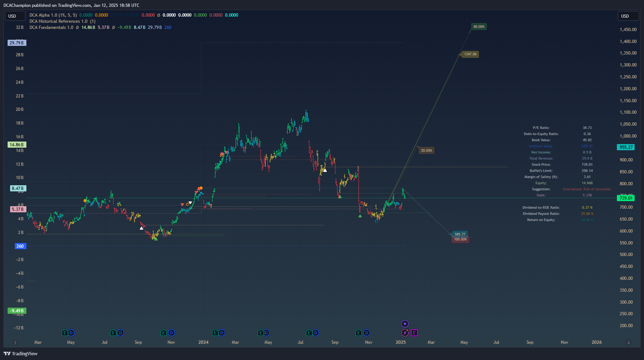Click the 955.27 price axis label
This screenshot has width=644, height=360.
pos(626,147)
